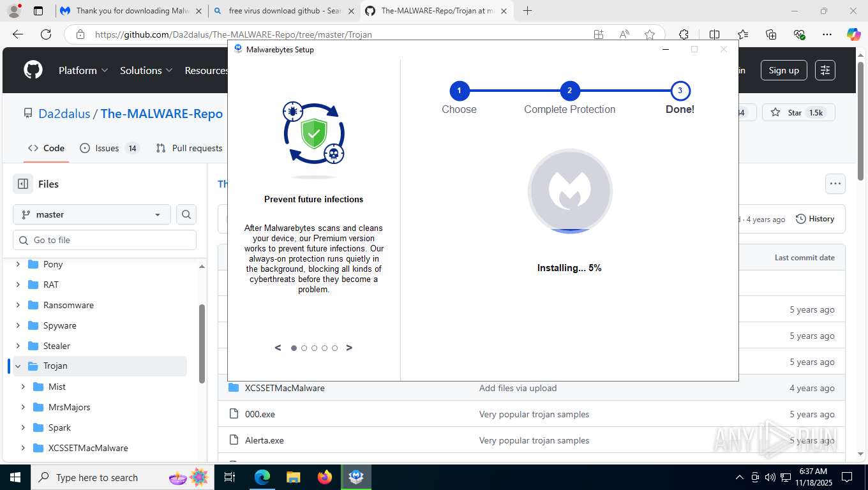The width and height of the screenshot is (868, 490).
Task: Click the file tree scrollbar
Action: pyautogui.click(x=202, y=343)
